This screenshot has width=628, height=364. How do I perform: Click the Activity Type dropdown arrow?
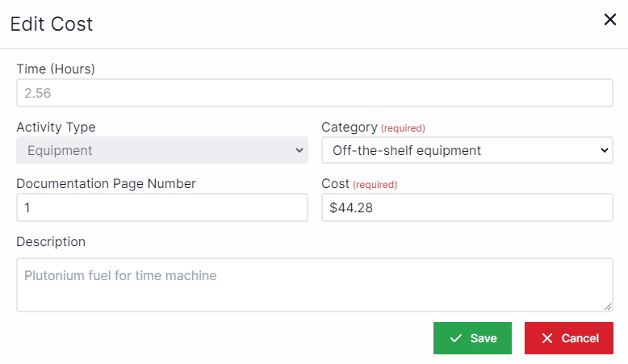[x=299, y=150]
